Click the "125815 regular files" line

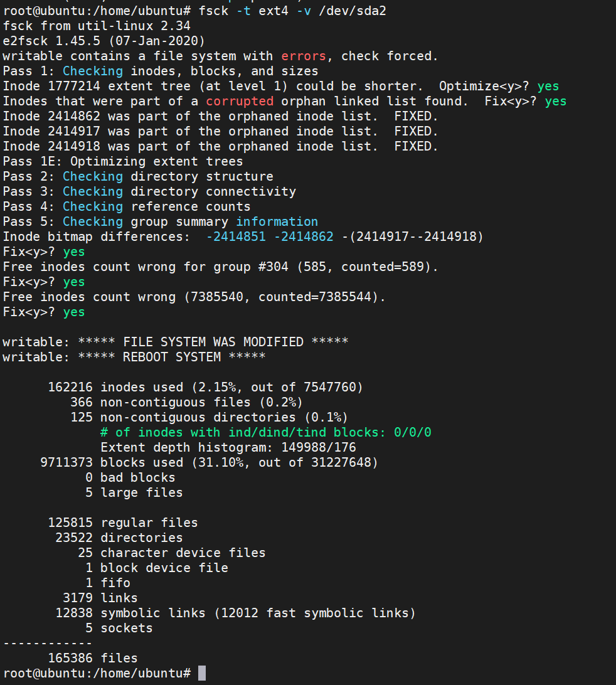(x=123, y=523)
